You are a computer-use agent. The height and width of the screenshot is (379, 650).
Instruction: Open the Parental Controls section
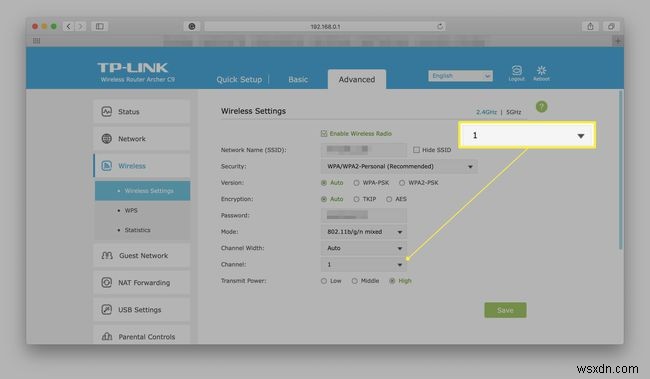142,335
